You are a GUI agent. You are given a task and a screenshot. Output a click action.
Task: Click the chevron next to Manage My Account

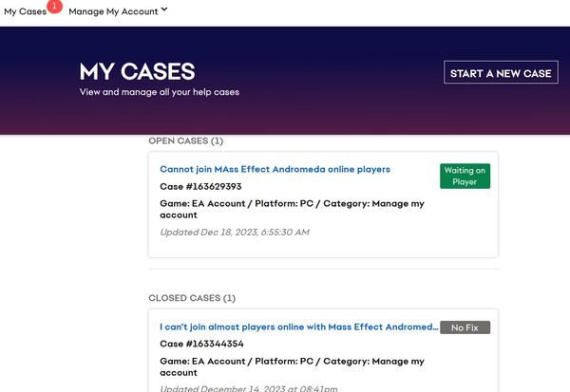pos(164,9)
